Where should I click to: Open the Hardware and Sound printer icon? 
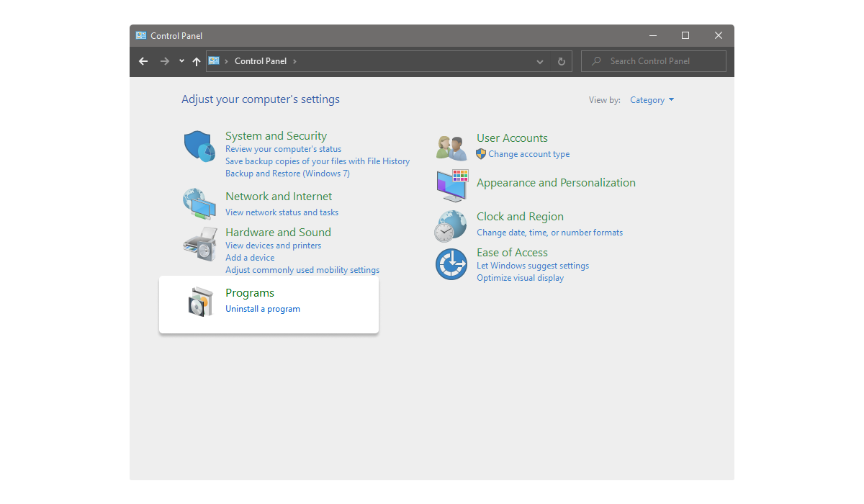pos(199,244)
